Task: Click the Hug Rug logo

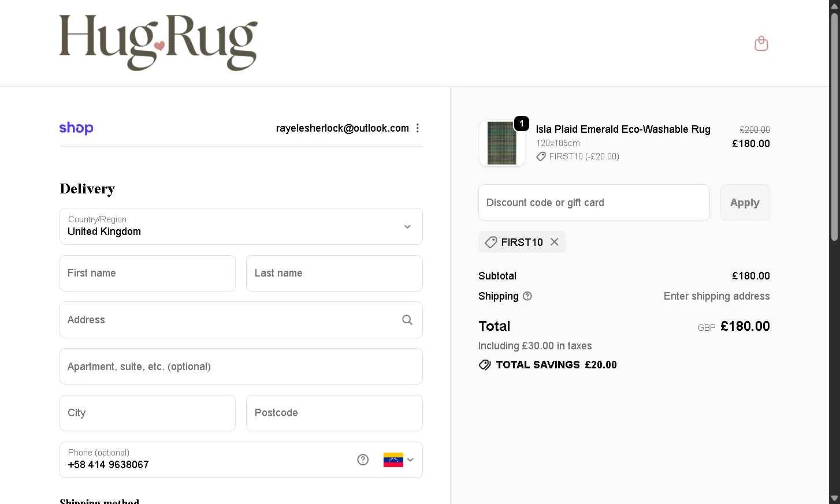Action: point(158,43)
